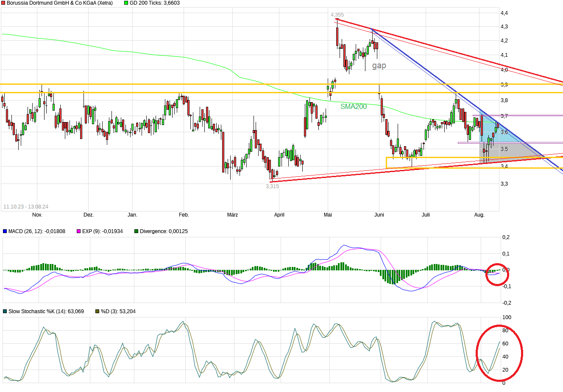This screenshot has width=563, height=392.
Task: Click the green Divergence legend swatch
Action: 136,231
